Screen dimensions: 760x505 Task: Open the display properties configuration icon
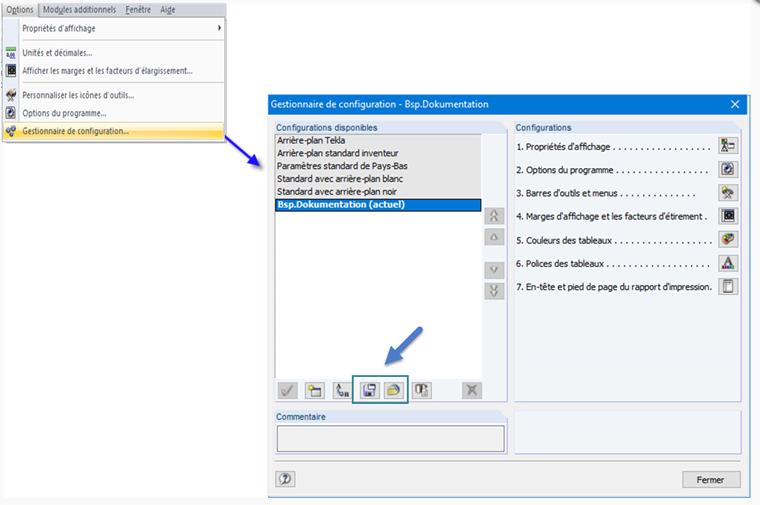(x=728, y=145)
